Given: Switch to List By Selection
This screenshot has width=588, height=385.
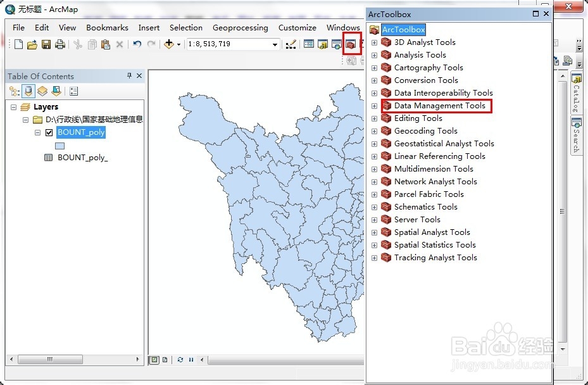Looking at the screenshot, I should pyautogui.click(x=56, y=91).
